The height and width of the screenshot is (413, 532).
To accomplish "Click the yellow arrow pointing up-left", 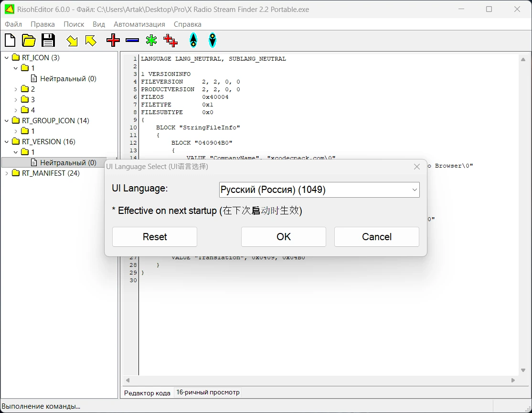I will tap(91, 41).
